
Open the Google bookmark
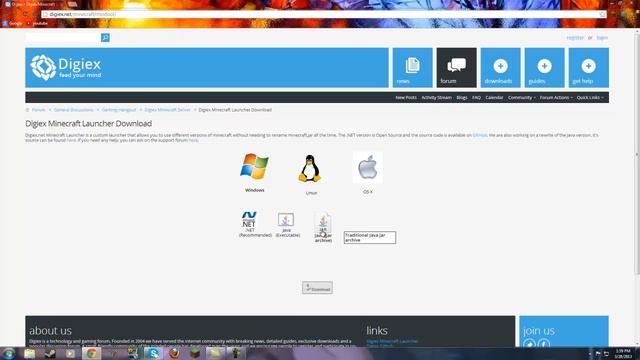(x=12, y=23)
